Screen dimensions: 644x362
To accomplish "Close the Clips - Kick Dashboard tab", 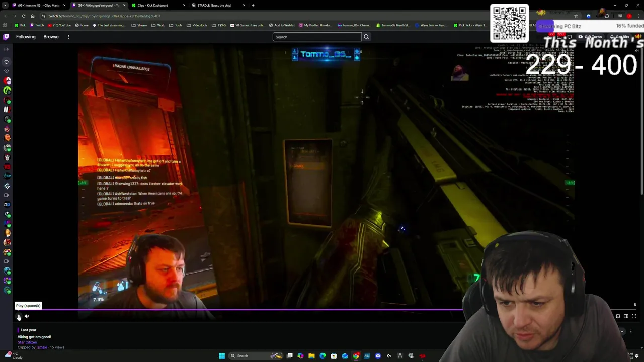I will coord(184,5).
